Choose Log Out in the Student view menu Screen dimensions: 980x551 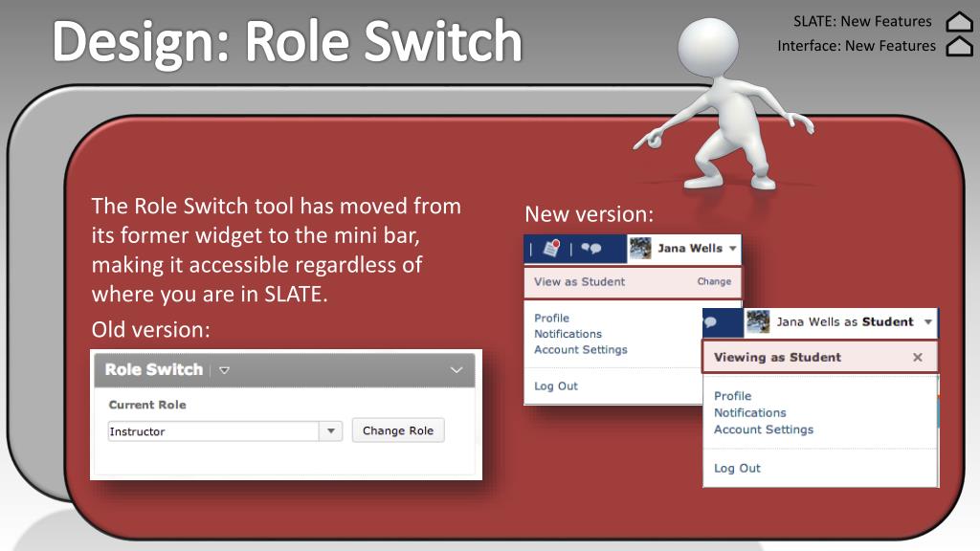[x=737, y=469]
